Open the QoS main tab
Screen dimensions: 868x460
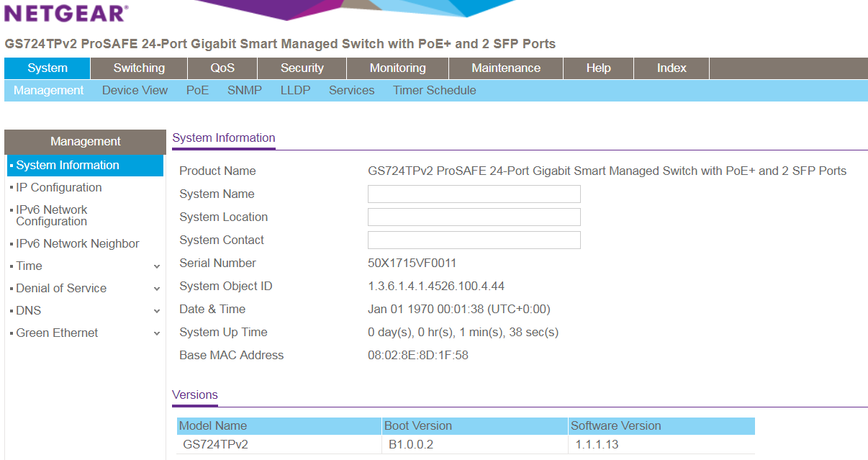pos(222,68)
